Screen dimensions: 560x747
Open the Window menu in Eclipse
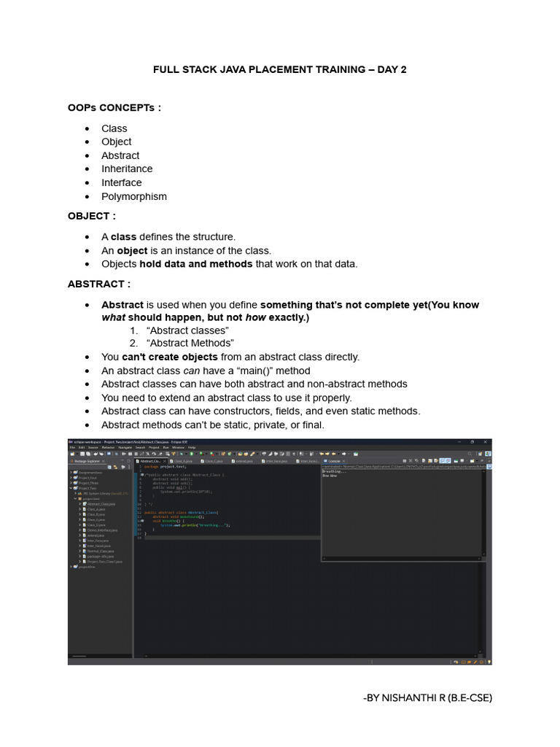[x=178, y=447]
